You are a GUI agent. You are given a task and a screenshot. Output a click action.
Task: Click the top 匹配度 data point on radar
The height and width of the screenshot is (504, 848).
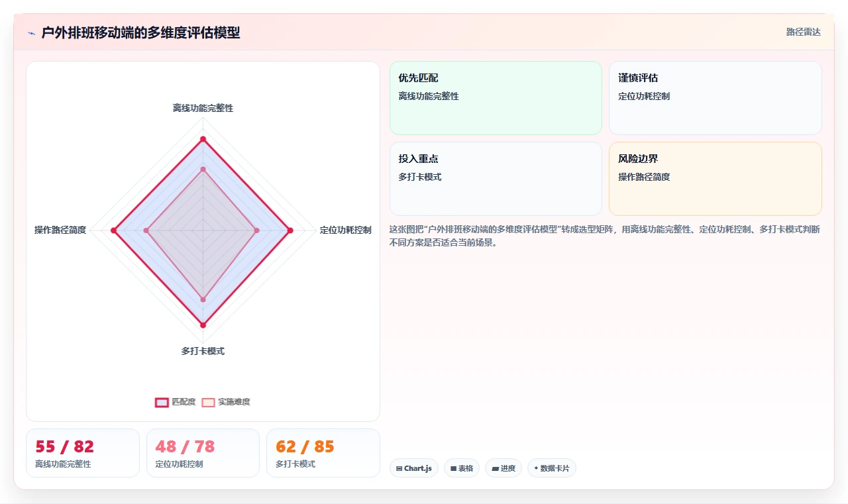tap(203, 139)
